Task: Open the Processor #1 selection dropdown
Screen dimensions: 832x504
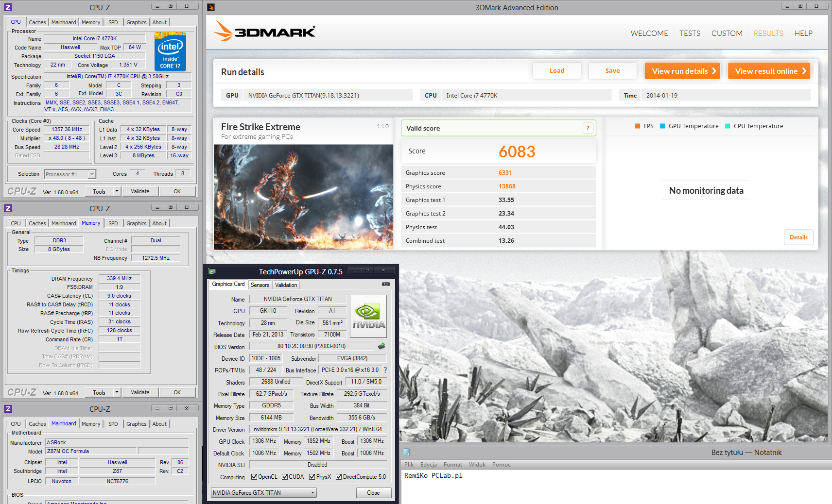Action: [92, 174]
